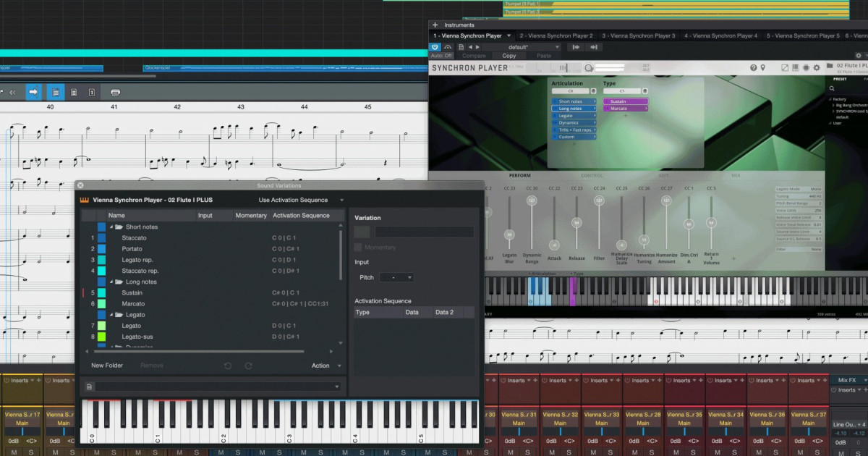Open the Pitch input dropdown
Viewport: 868px width, 456px height.
point(396,277)
